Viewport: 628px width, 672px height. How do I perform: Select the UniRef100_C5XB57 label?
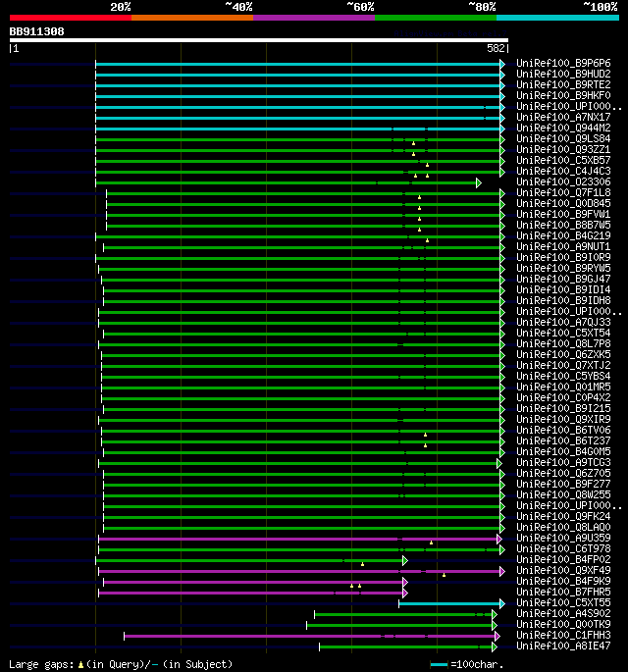563,160
